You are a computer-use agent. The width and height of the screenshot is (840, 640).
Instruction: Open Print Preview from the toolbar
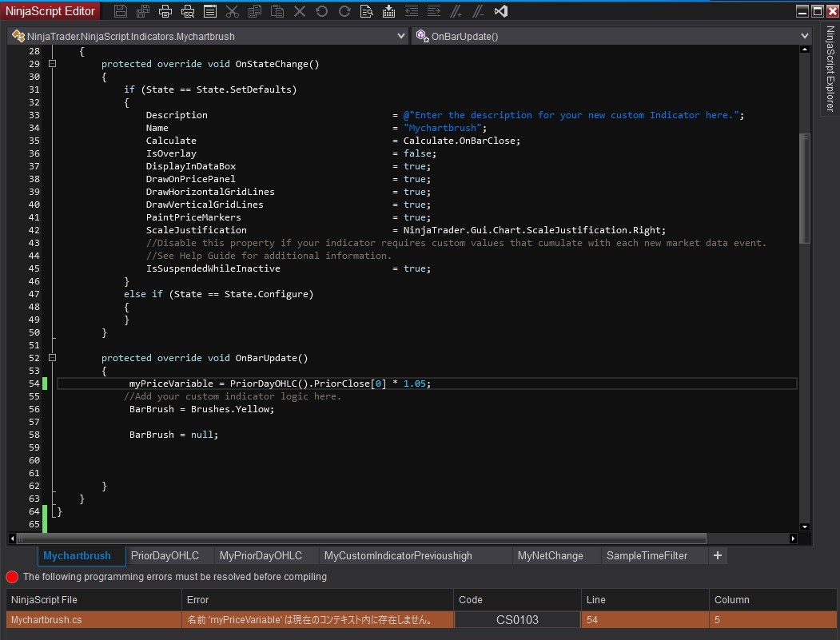188,11
